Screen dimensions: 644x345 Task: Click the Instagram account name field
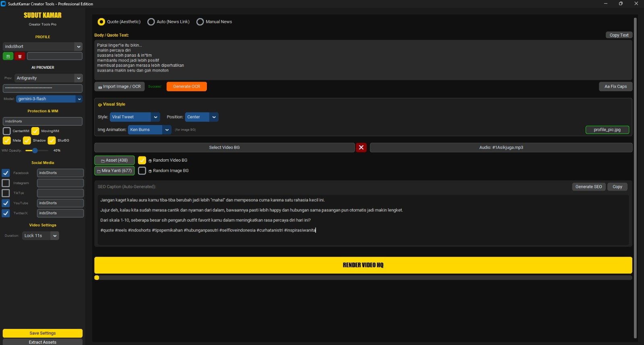[60, 183]
